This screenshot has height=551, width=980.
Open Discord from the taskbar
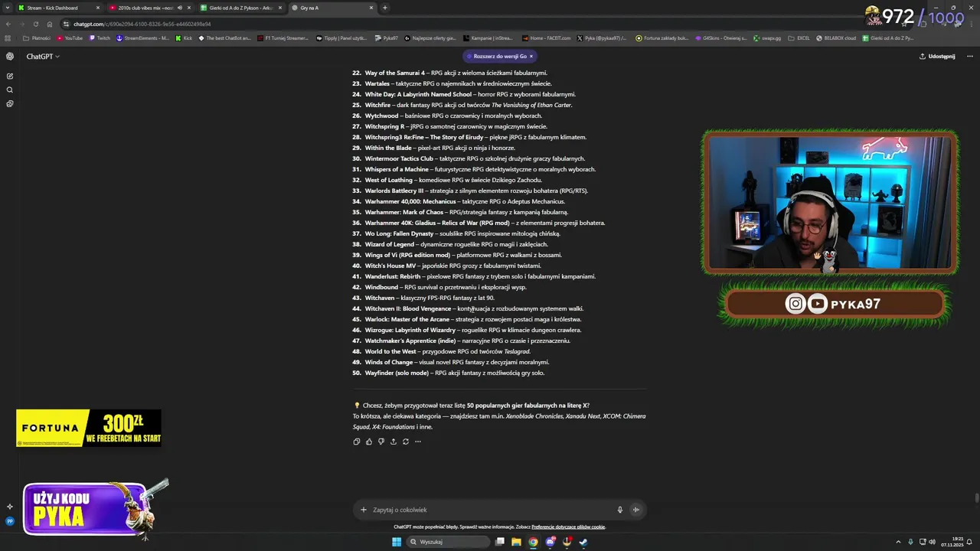550,542
